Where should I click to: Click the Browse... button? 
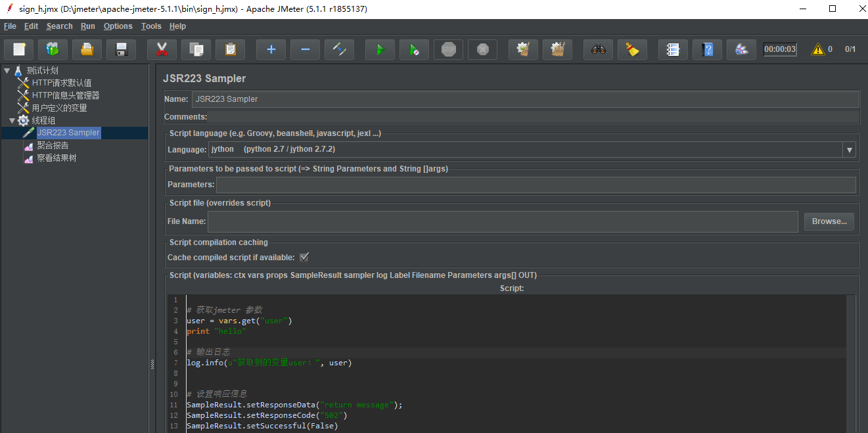point(829,221)
